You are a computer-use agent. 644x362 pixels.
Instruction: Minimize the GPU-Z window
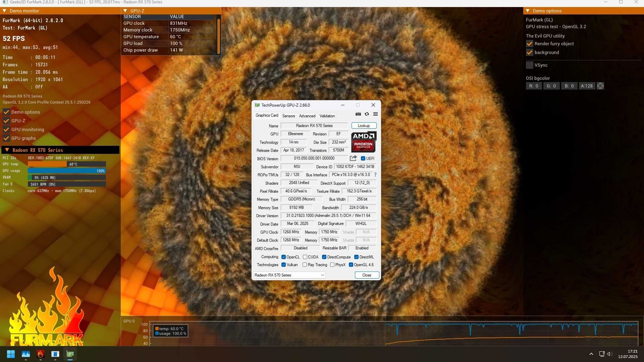343,105
